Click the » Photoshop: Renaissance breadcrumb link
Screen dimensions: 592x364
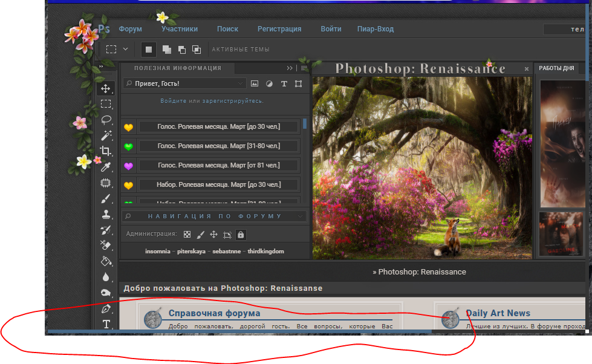coord(419,272)
